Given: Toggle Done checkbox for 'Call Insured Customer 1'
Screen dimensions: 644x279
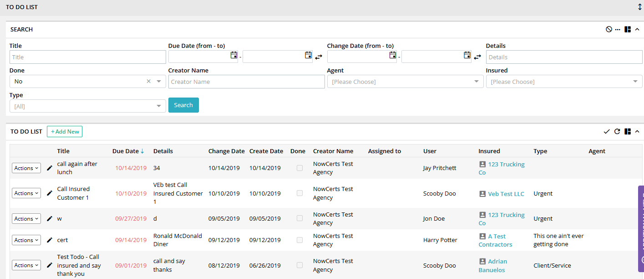Looking at the screenshot, I should [x=299, y=193].
